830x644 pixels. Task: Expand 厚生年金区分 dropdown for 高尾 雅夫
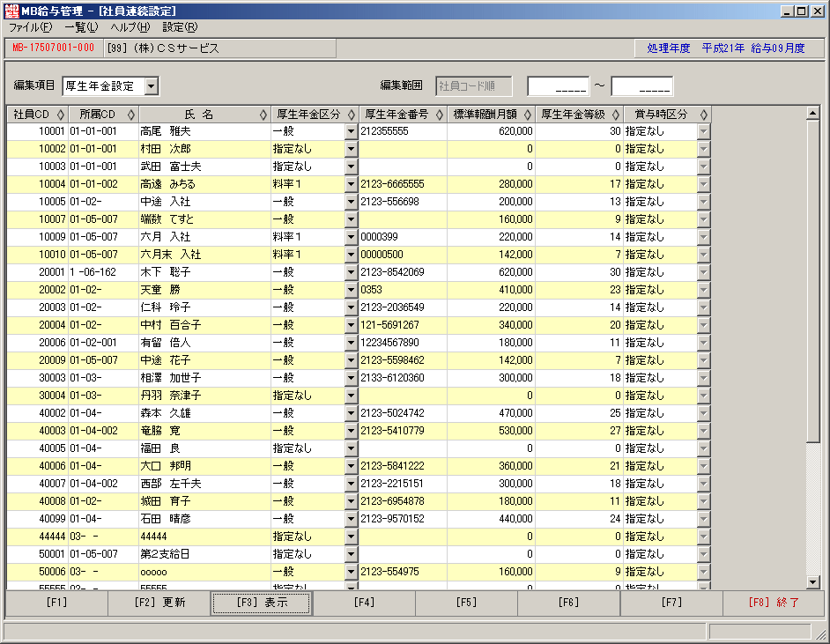(x=351, y=131)
